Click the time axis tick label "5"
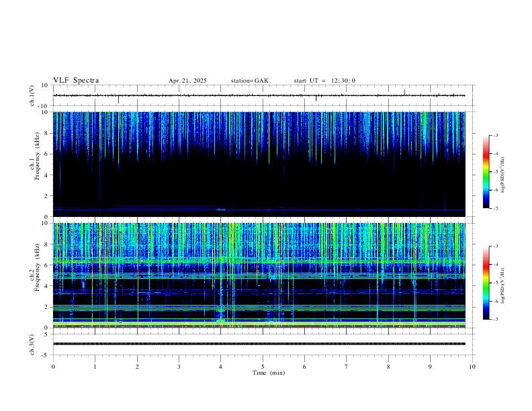 [263, 367]
